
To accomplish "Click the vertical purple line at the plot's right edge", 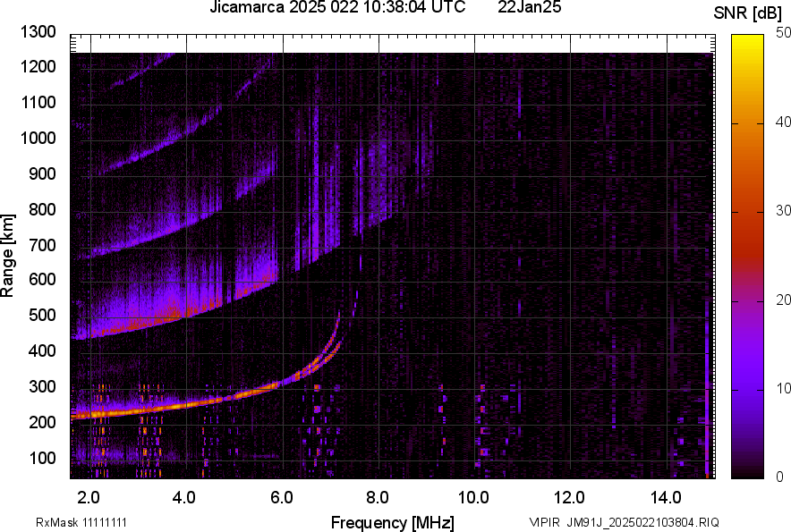I will pyautogui.click(x=707, y=393).
